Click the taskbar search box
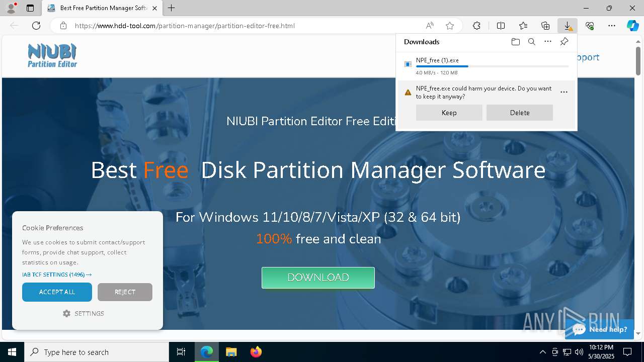The height and width of the screenshot is (362, 644). pos(97,352)
